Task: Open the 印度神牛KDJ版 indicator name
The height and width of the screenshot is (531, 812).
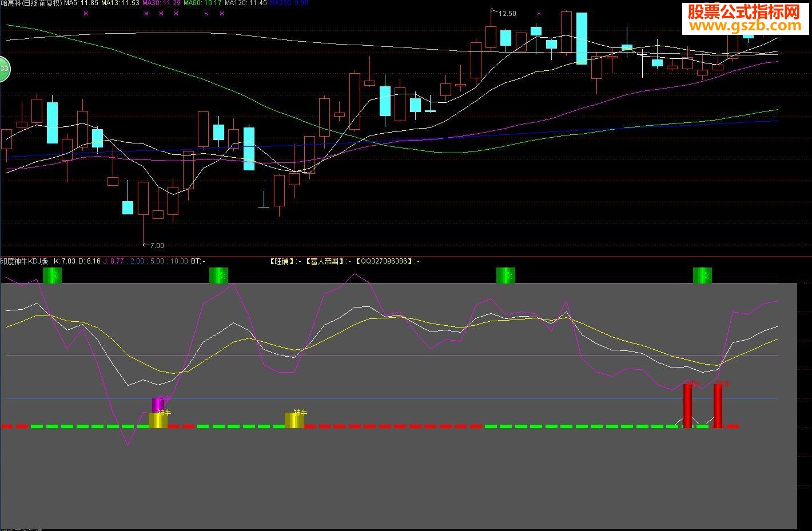Action: [x=24, y=261]
